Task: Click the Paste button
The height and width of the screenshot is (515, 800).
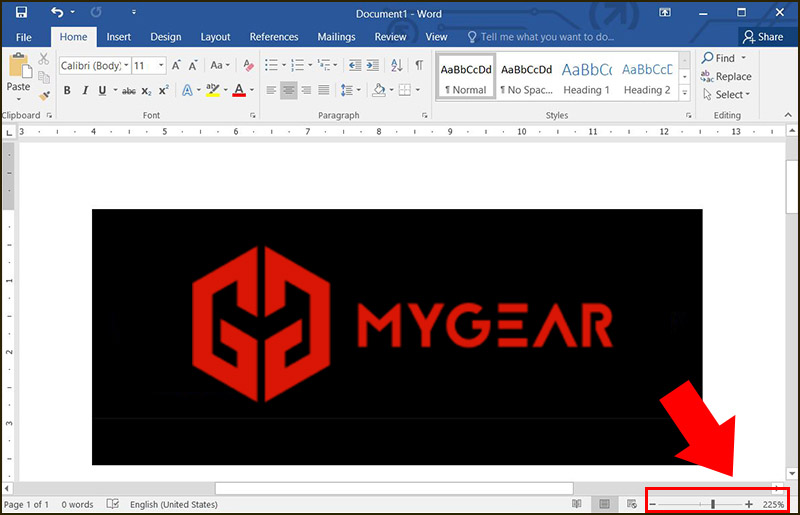Action: 18,77
